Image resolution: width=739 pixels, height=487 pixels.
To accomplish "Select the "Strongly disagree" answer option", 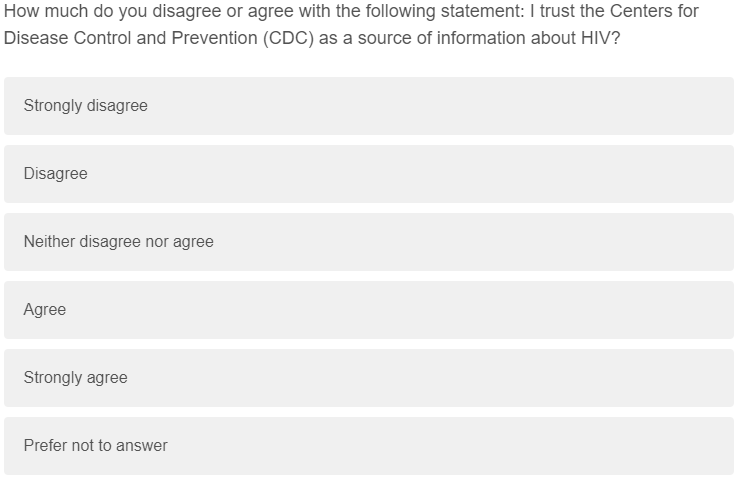I will coord(368,106).
